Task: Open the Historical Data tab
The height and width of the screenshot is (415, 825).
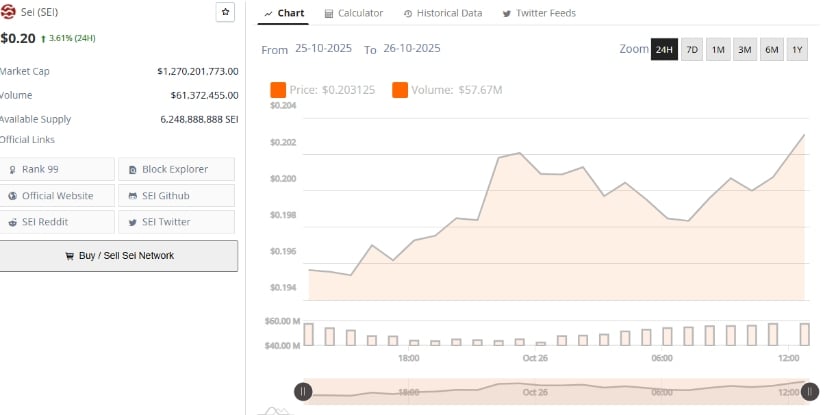Action: pos(442,13)
